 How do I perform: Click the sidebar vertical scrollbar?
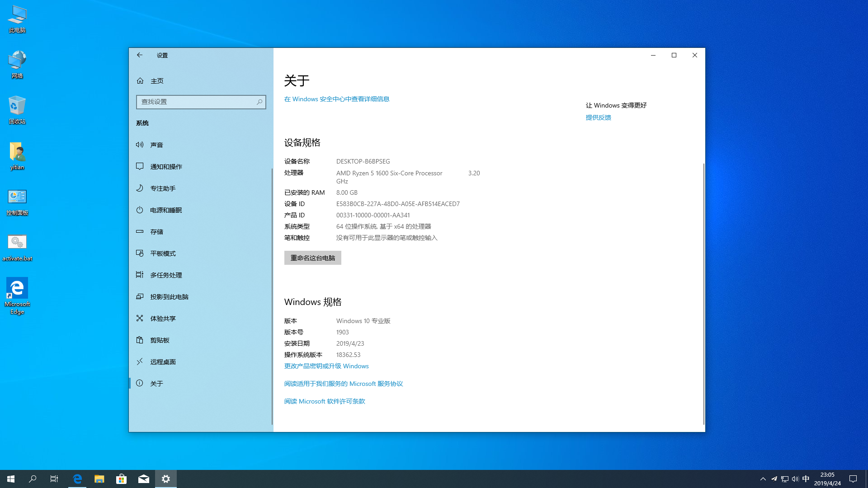point(272,296)
